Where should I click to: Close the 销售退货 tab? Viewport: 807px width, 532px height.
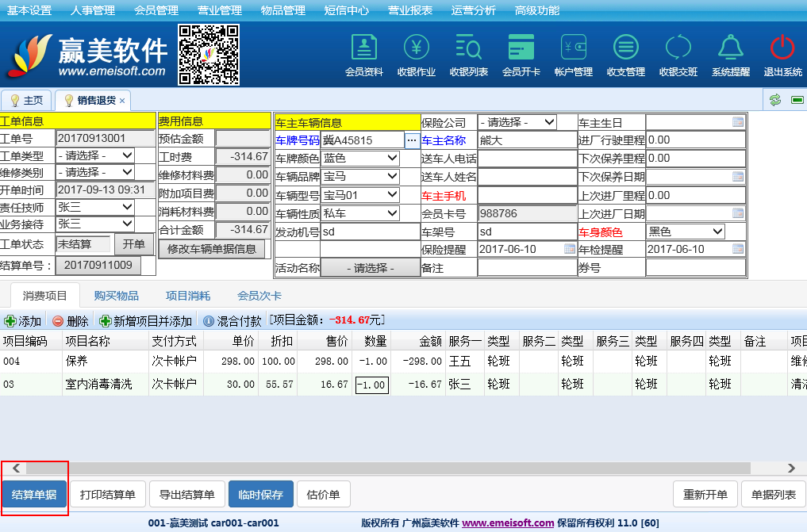pos(122,101)
